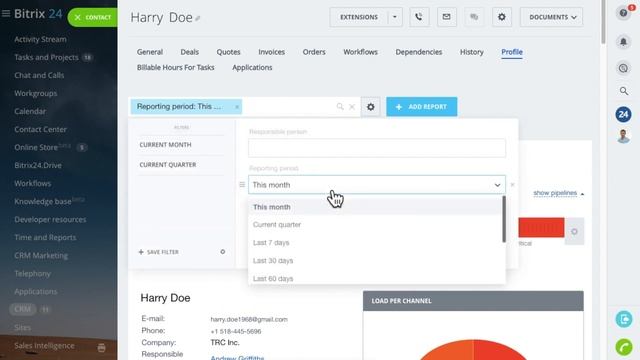The image size is (640, 360).
Task: Open Activity Stream in sidebar
Action: pos(40,40)
